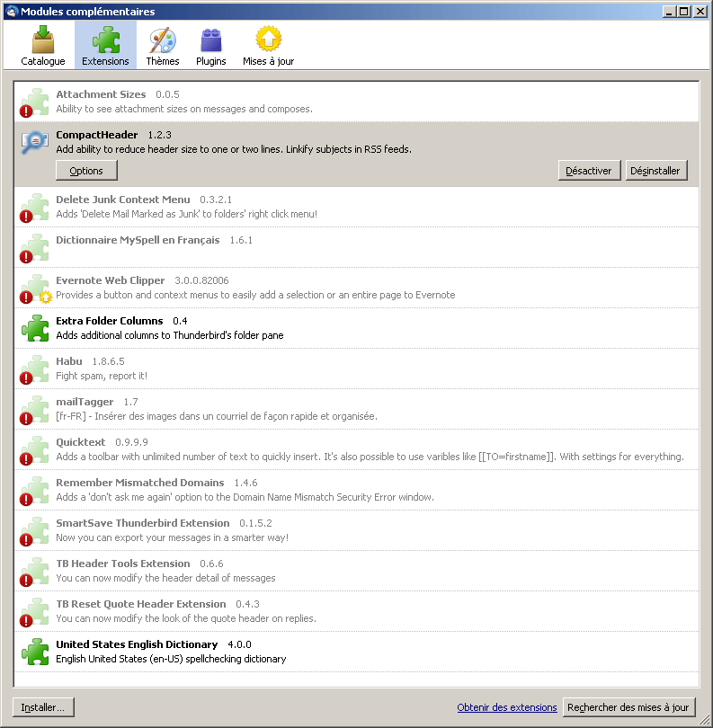The image size is (713, 728).
Task: Click the CompactHeader extension name
Action: pyautogui.click(x=97, y=135)
